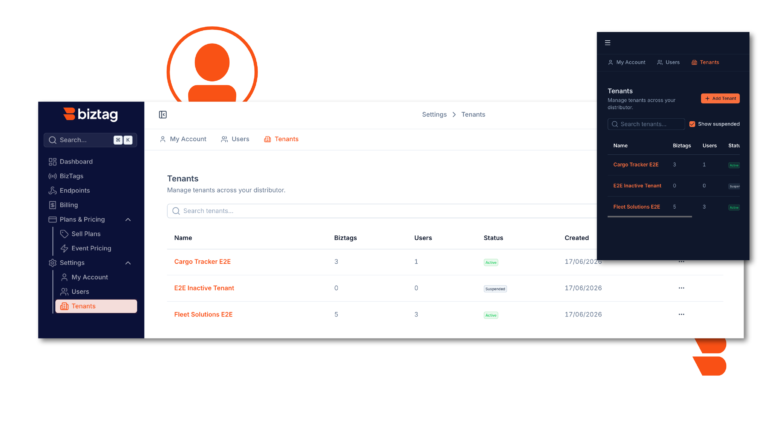Open Event Pricing sidebar item

[x=91, y=248]
